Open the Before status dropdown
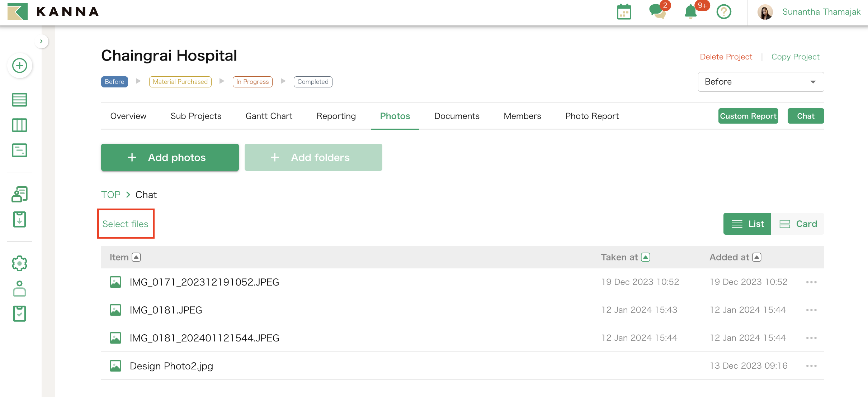This screenshot has width=868, height=397. click(x=761, y=82)
